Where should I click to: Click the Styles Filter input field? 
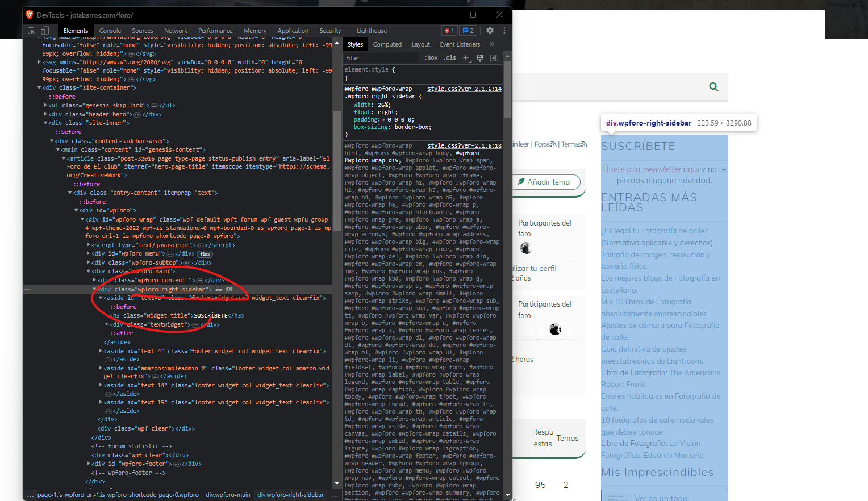coord(381,58)
